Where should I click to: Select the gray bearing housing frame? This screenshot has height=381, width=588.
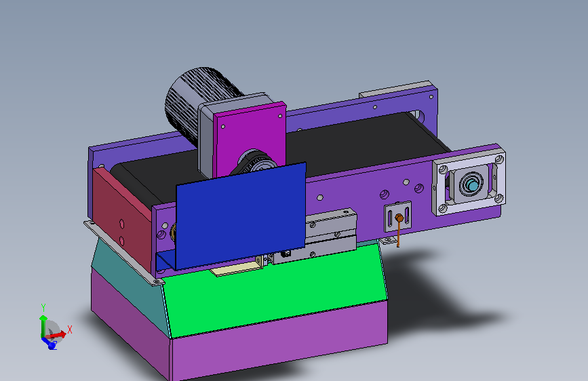469,184
